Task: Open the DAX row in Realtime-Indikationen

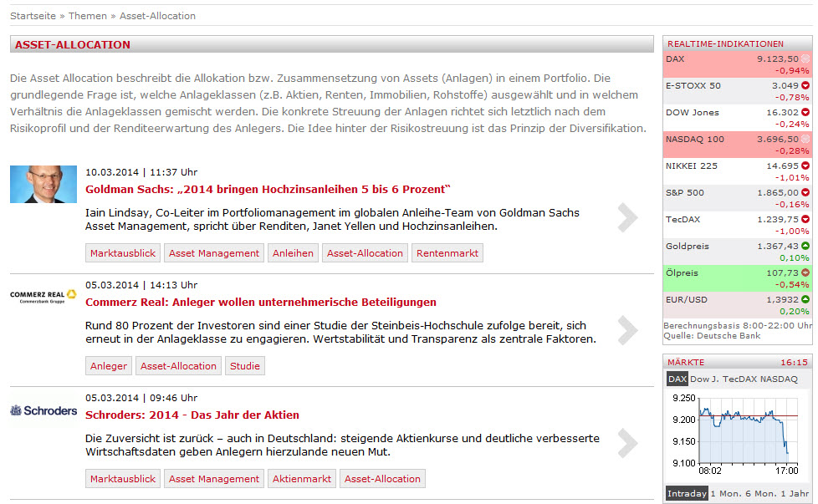Action: [736, 64]
